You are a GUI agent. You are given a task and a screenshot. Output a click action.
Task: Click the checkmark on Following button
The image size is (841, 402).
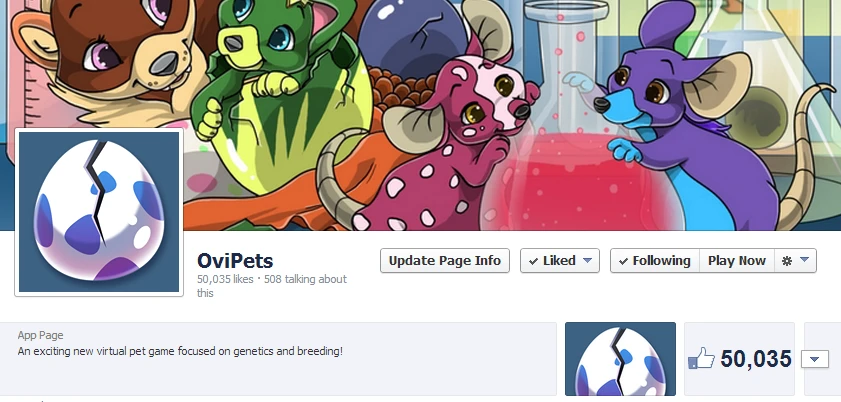pyautogui.click(x=623, y=262)
